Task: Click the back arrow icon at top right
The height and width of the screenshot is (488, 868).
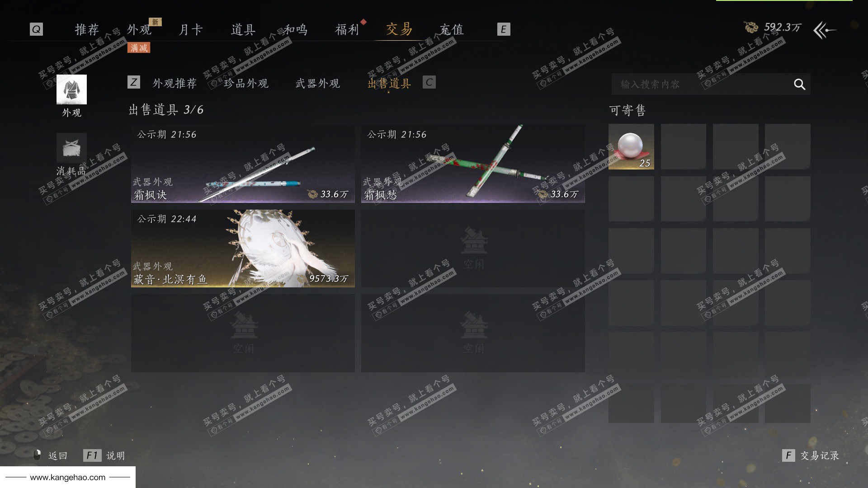Action: click(x=825, y=30)
